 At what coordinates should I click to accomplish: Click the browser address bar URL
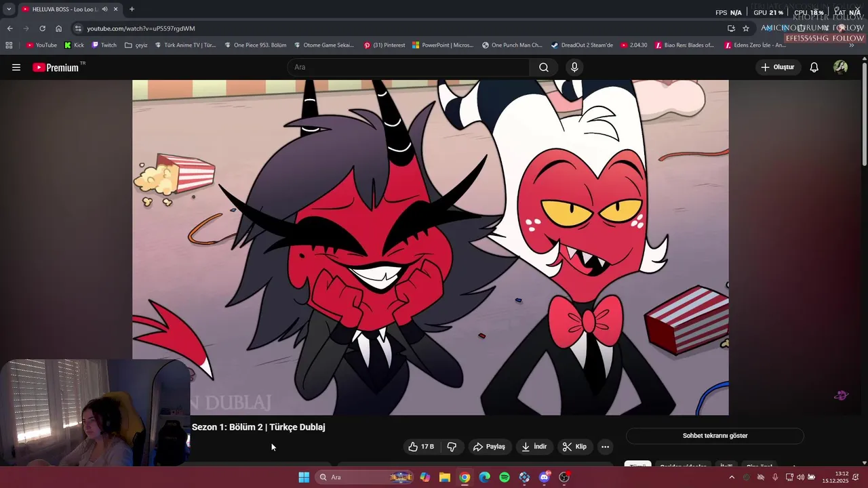(x=140, y=28)
